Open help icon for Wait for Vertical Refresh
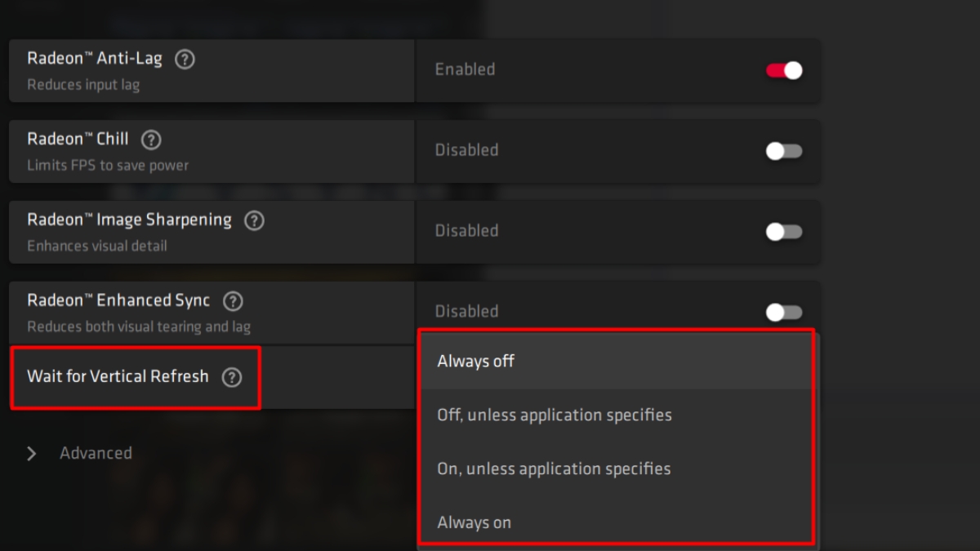 point(232,377)
